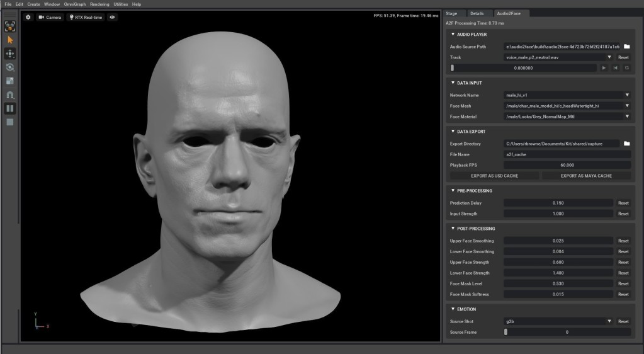
Task: Open the Track dropdown for voice_male_p2_neutral.wav
Action: click(x=609, y=57)
